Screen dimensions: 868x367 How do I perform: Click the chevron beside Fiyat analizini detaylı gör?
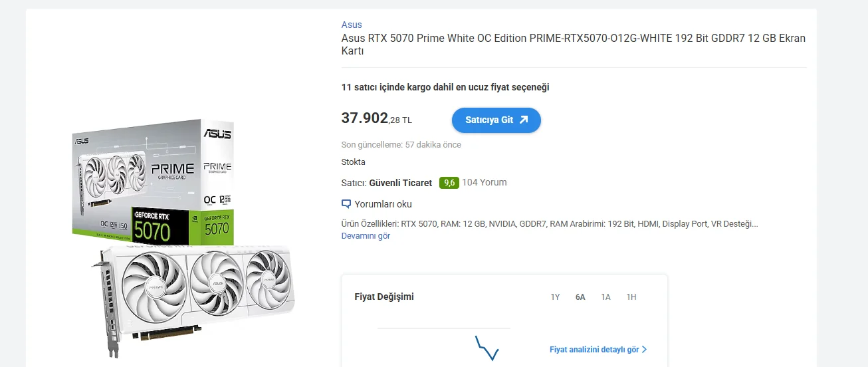[x=644, y=350]
